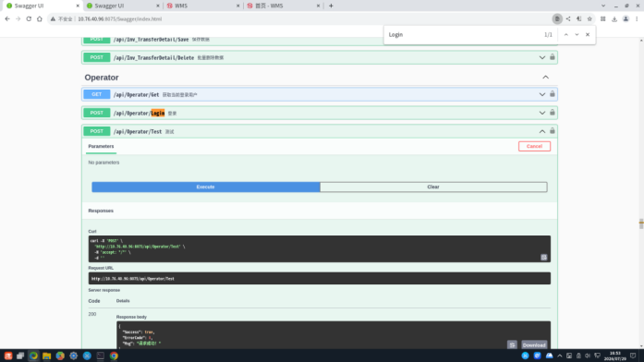Bookmark this page with the star icon
Image resolution: width=644 pixels, height=362 pixels.
[x=589, y=18]
